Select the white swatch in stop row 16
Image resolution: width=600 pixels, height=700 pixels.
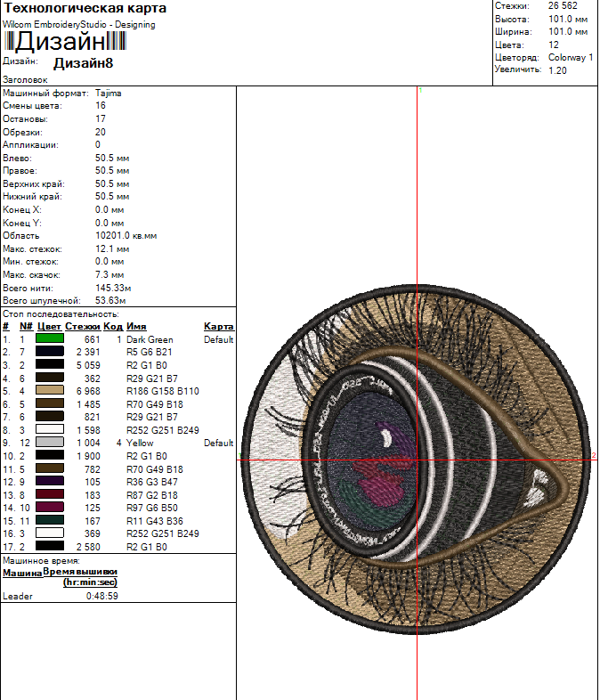coord(50,533)
